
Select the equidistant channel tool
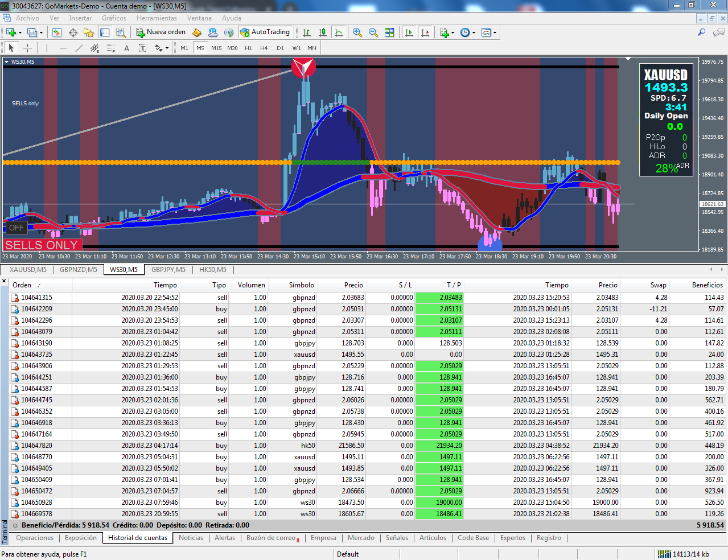coord(95,48)
